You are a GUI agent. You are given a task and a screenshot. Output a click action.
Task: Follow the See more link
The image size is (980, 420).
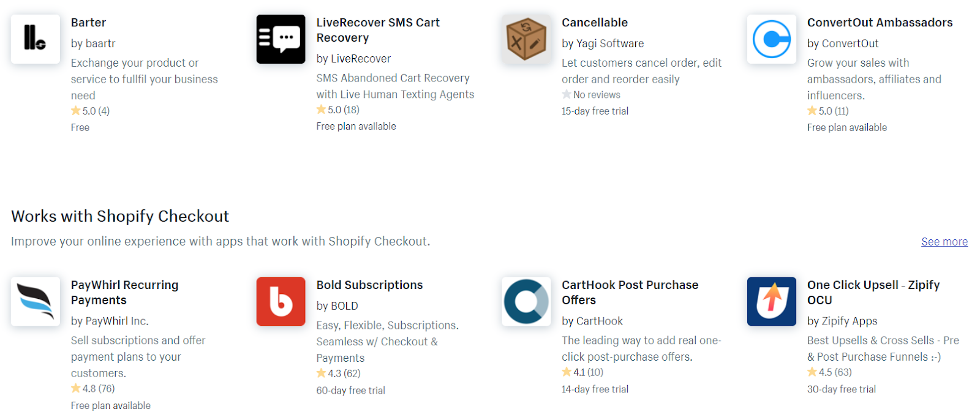coord(944,242)
